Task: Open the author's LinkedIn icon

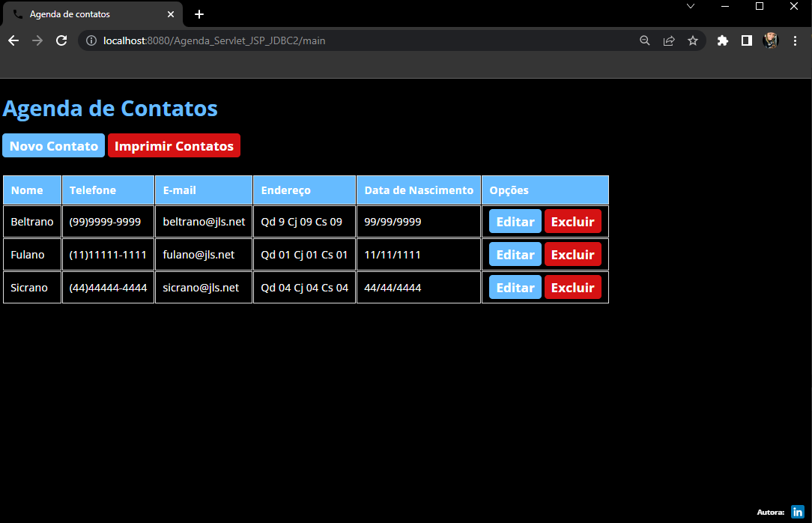Action: pyautogui.click(x=799, y=510)
